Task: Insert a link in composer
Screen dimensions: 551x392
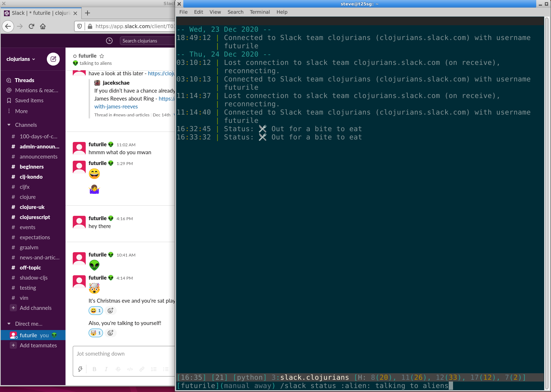Action: pos(142,369)
